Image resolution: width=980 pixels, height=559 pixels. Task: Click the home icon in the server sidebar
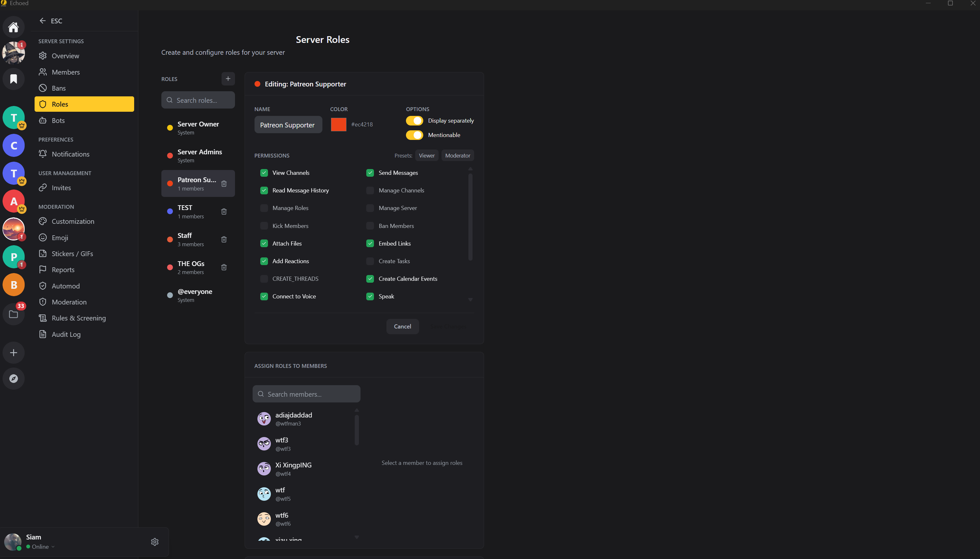13,27
